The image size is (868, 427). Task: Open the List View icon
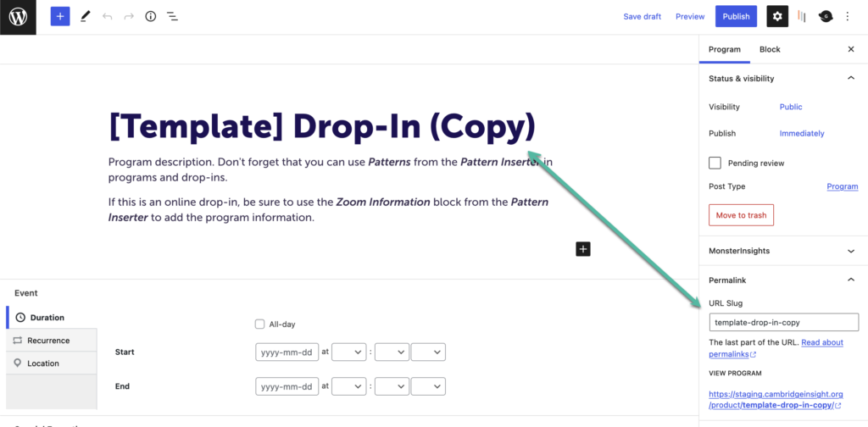[172, 16]
